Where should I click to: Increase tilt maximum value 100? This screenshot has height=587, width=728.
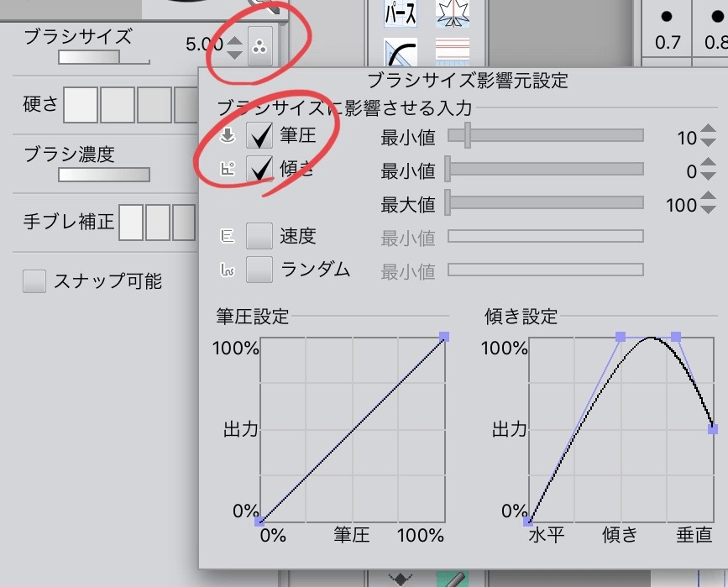click(708, 197)
